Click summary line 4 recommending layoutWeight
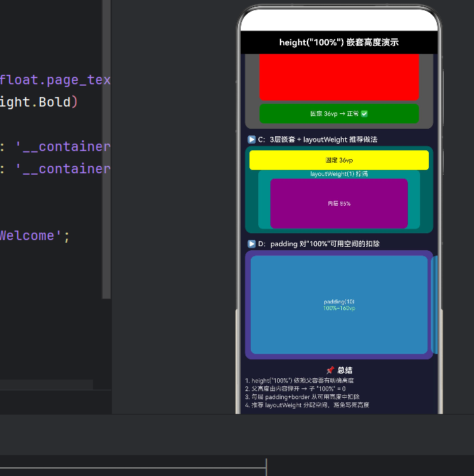 307,405
